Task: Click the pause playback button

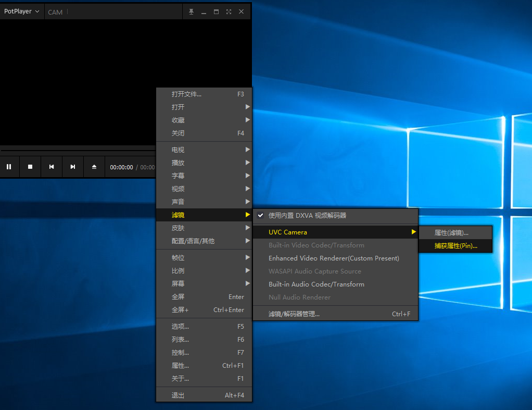Action: click(x=9, y=167)
